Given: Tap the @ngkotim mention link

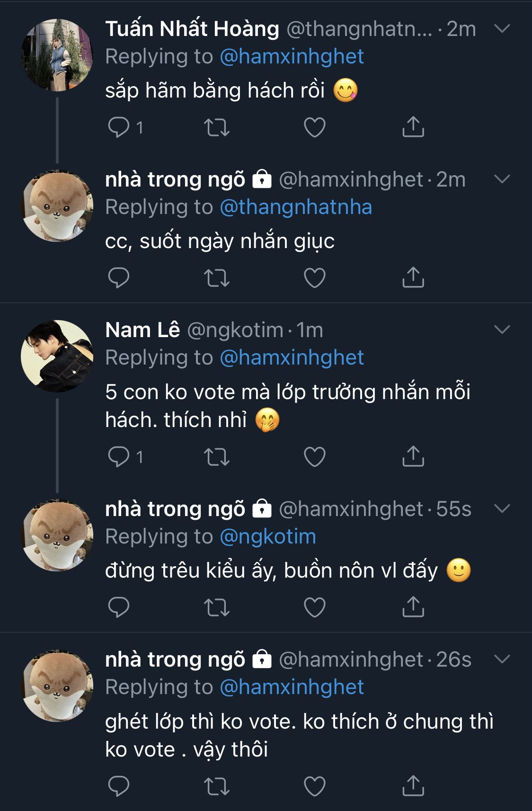Looking at the screenshot, I should click(268, 536).
